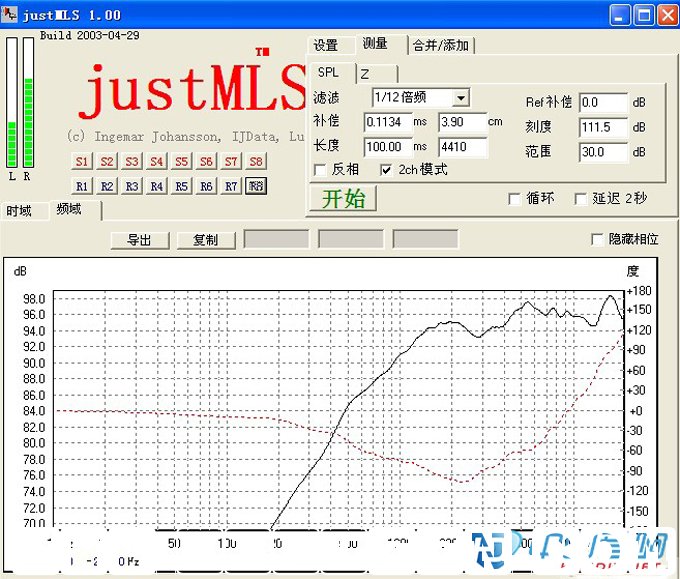Open the 滤波 1/12倍频 dropdown

click(461, 98)
